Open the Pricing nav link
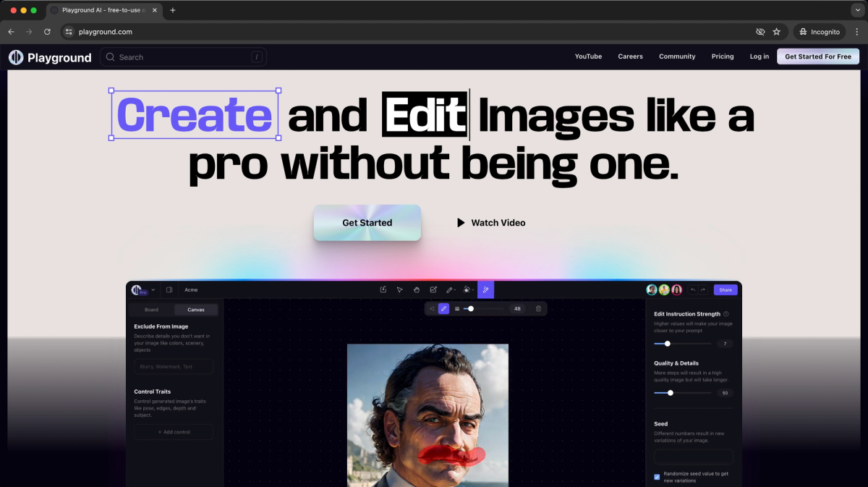Image resolution: width=868 pixels, height=487 pixels. pos(723,56)
